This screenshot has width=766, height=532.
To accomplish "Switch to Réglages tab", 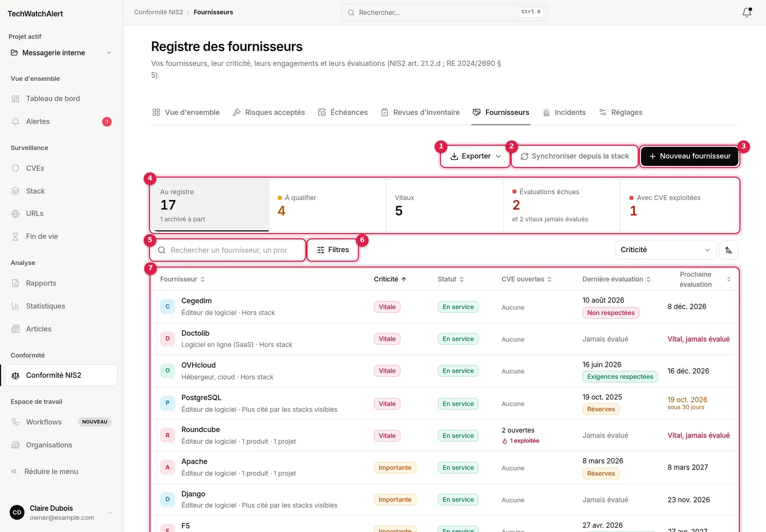I will click(x=621, y=113).
